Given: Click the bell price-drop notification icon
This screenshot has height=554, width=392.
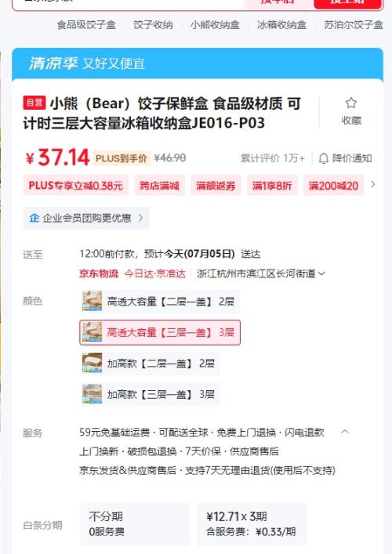Looking at the screenshot, I should [x=324, y=158].
